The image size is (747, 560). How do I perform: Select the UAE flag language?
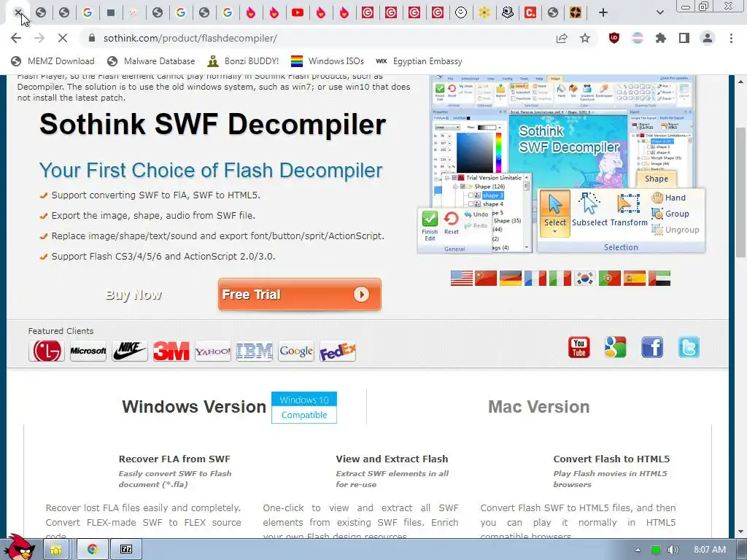(659, 278)
